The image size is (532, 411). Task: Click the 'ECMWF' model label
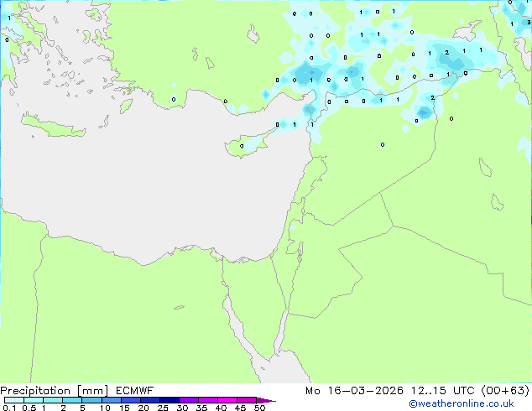coord(134,391)
